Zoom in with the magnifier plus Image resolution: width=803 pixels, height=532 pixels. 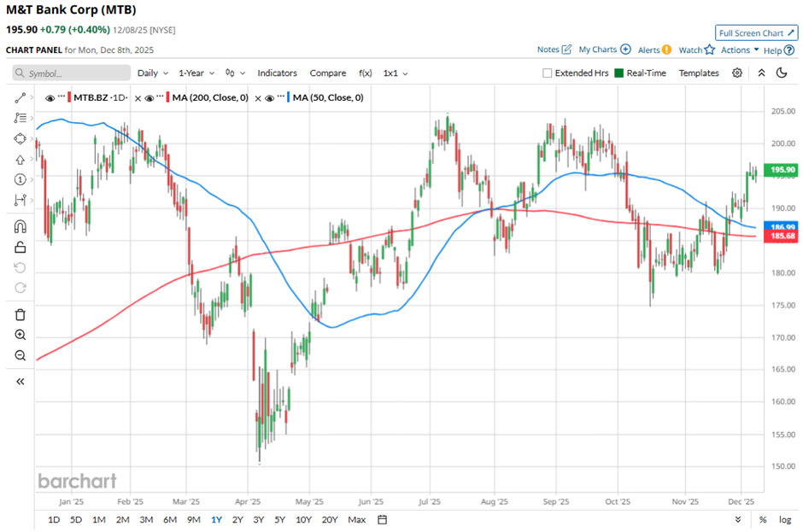tap(20, 335)
